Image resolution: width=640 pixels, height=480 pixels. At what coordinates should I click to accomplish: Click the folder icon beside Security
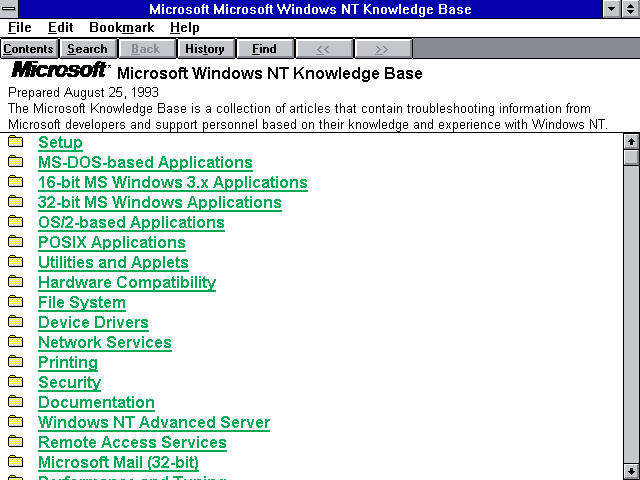pyautogui.click(x=16, y=381)
